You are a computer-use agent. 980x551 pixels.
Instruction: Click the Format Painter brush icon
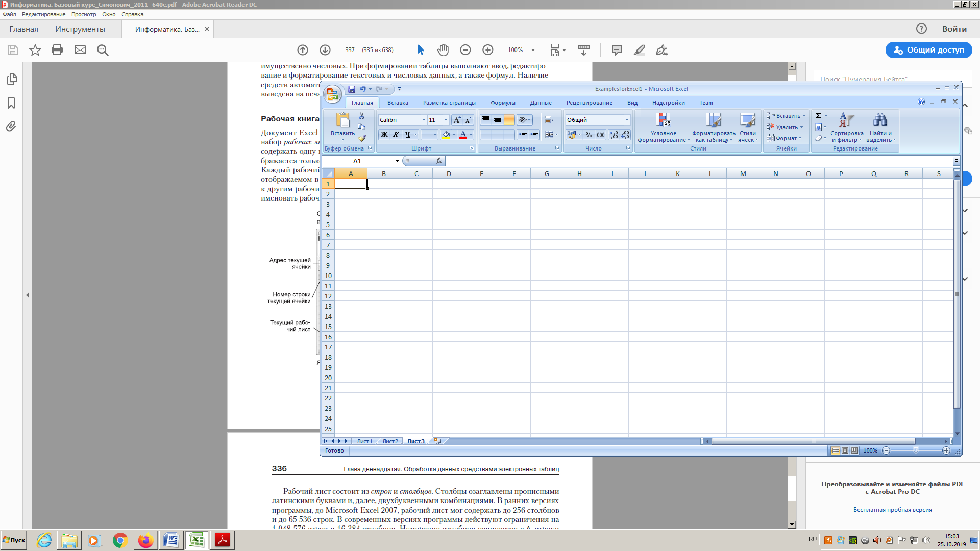pos(362,138)
